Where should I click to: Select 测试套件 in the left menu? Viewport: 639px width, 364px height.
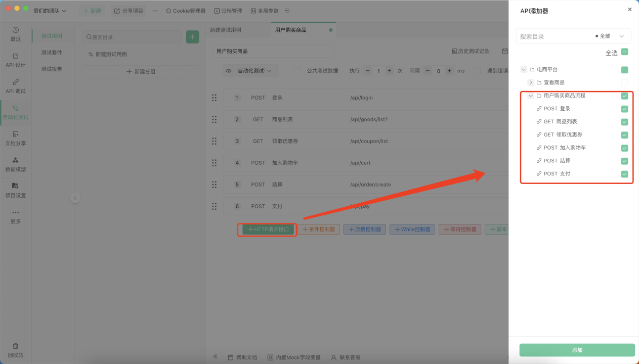52,53
